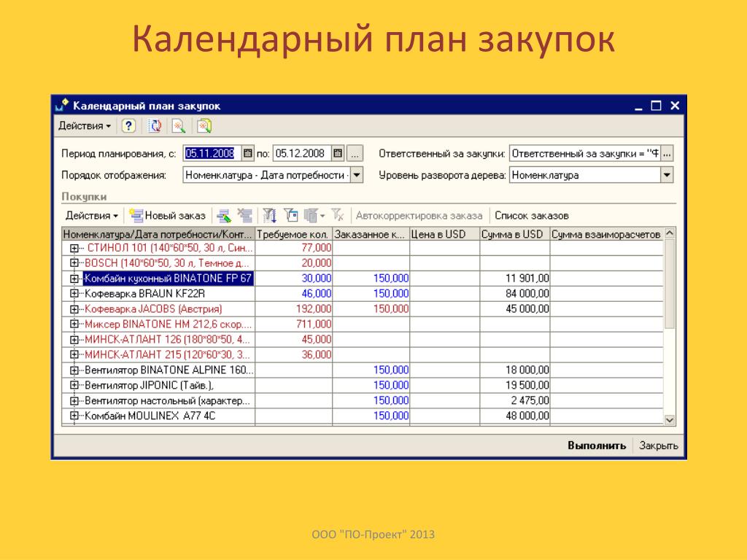Click Требуемое кол. column header
Viewport: 747px width, 560px height.
pos(293,234)
